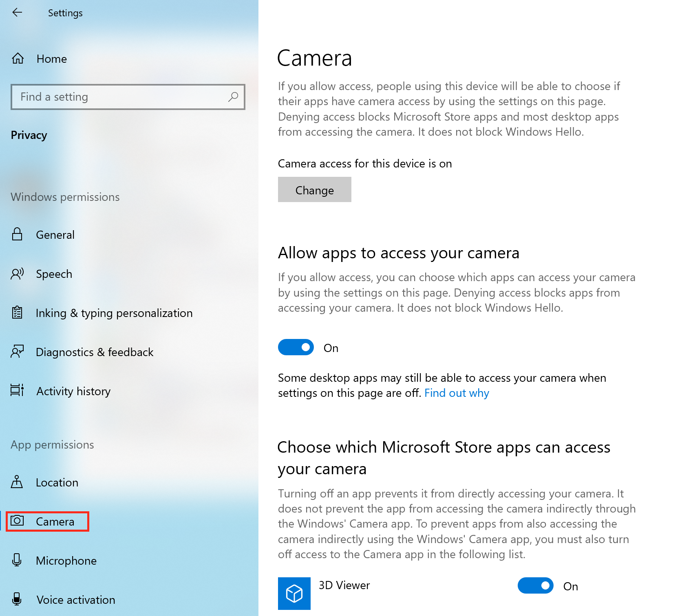Viewport: 693px width, 616px height.
Task: Click the Microphone icon in sidebar
Action: (17, 560)
